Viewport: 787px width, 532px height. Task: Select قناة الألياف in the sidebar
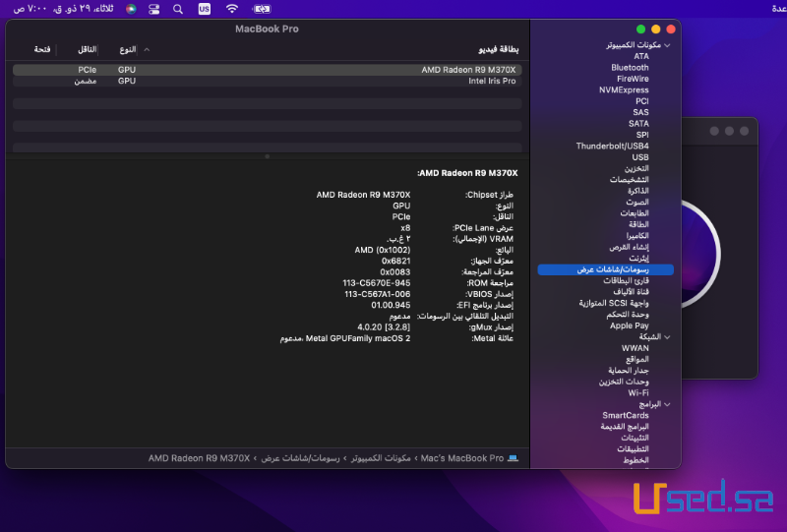(631, 292)
